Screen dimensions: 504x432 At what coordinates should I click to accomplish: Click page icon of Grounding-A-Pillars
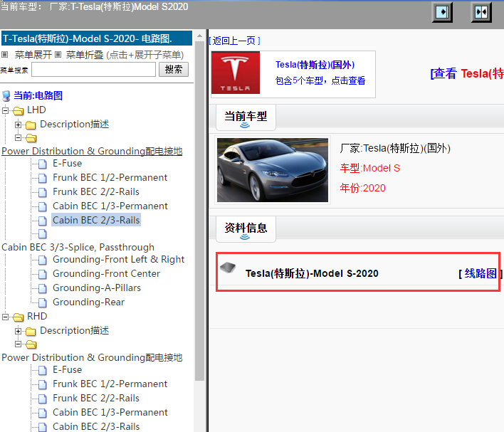pos(43,288)
